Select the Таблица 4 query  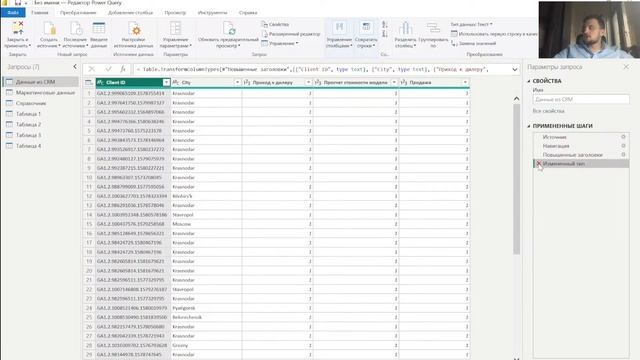pyautogui.click(x=41, y=146)
